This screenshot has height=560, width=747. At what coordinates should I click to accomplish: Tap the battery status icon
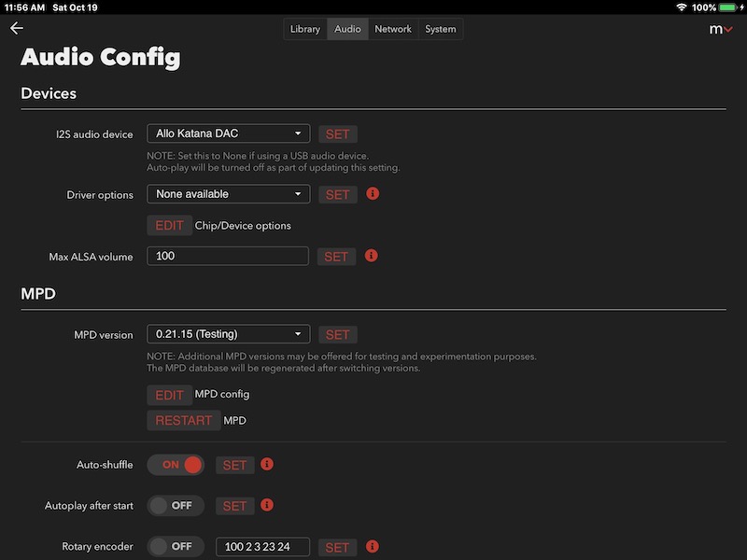[x=728, y=7]
